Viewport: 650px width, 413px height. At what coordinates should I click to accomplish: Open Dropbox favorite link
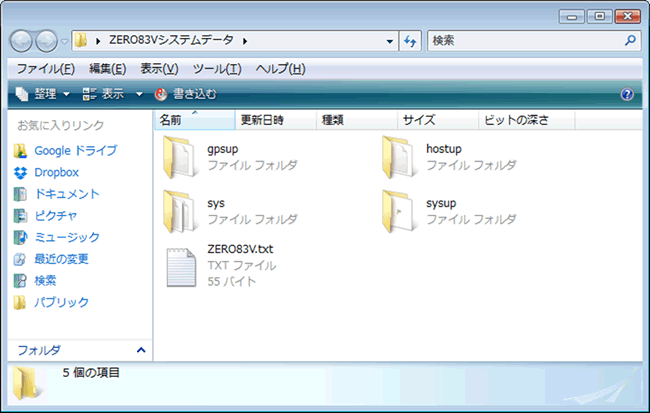click(56, 172)
